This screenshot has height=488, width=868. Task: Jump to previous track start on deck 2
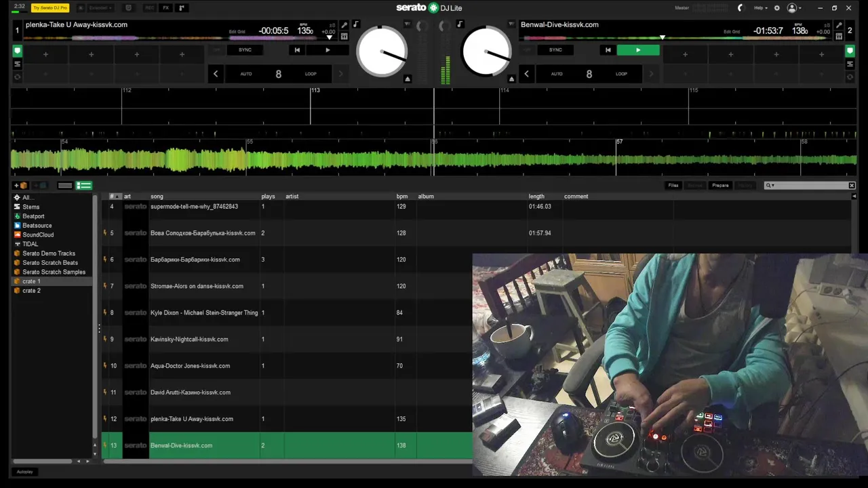[608, 50]
